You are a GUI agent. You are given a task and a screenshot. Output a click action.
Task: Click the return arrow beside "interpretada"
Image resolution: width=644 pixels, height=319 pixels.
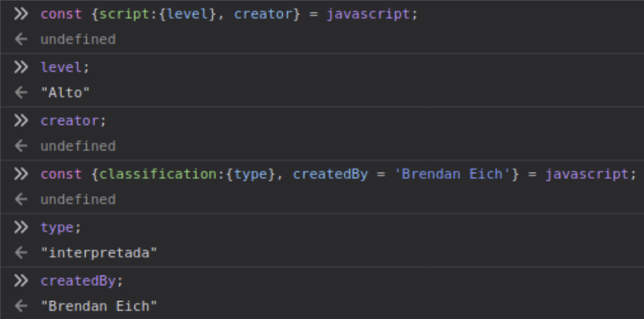coord(21,253)
